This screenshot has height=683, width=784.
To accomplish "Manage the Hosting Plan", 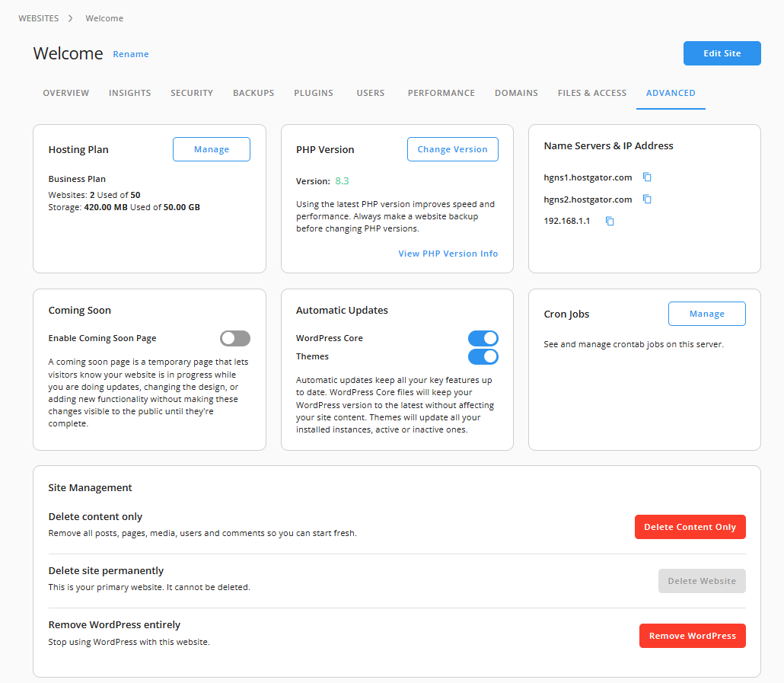I will click(212, 149).
